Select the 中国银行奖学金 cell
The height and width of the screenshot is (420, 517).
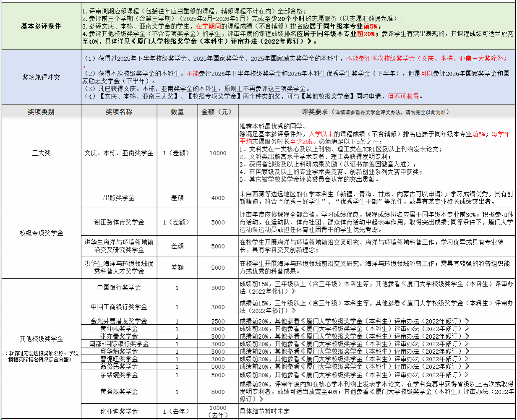(x=119, y=288)
